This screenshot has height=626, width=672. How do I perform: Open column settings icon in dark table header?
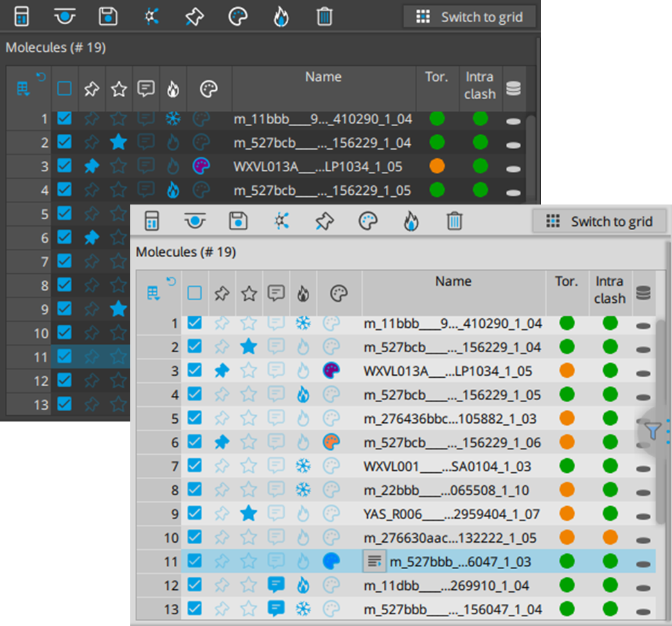(23, 89)
